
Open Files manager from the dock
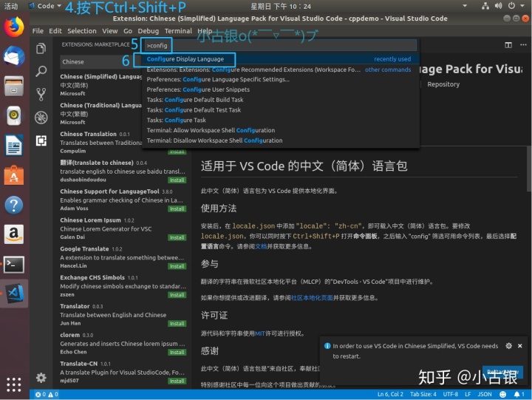click(x=14, y=86)
